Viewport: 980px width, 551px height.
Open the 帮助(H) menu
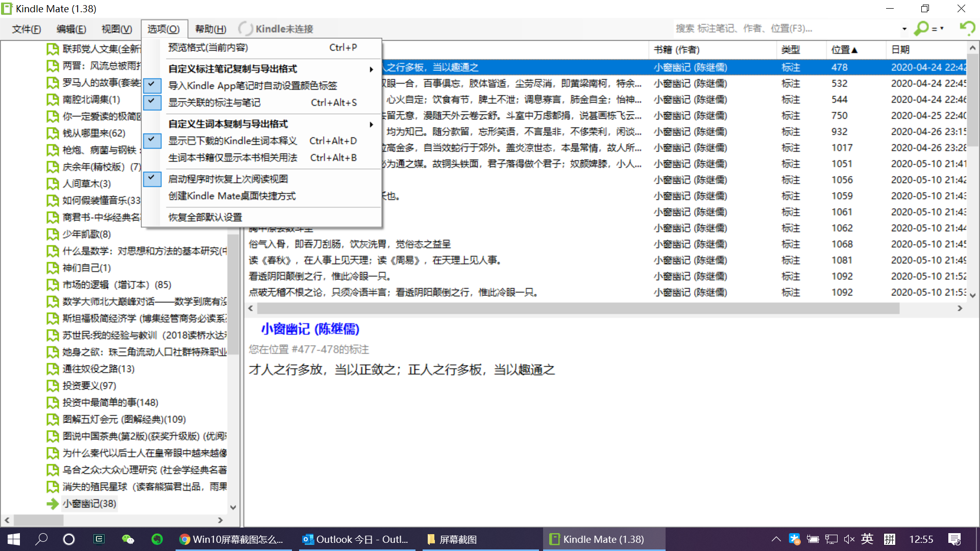210,29
